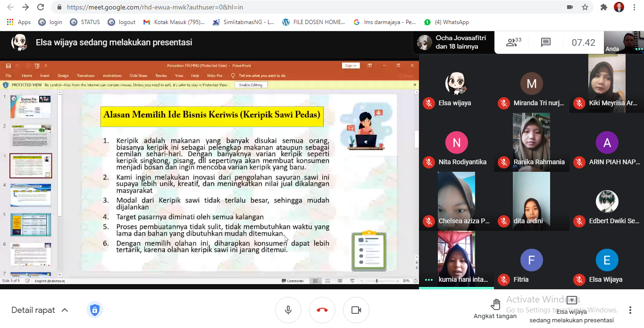
Task: Raise hand with Angkat tangan
Action: tap(495, 309)
